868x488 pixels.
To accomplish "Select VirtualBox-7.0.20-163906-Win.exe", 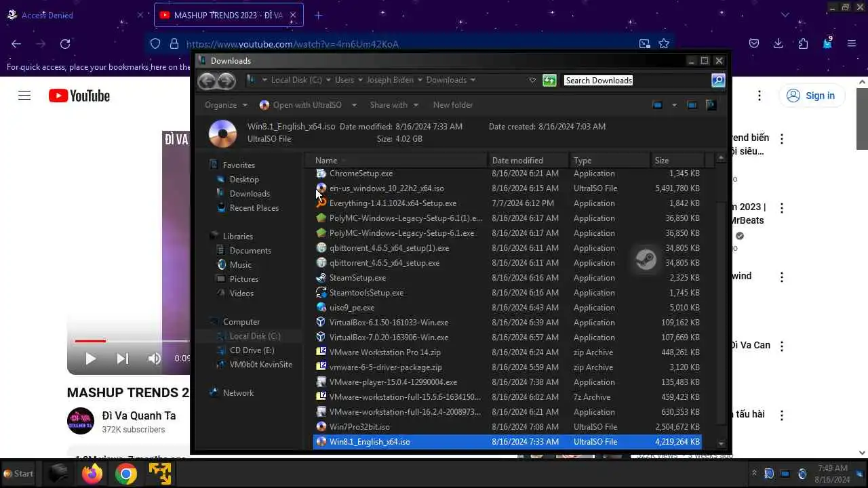I will [x=507, y=338].
